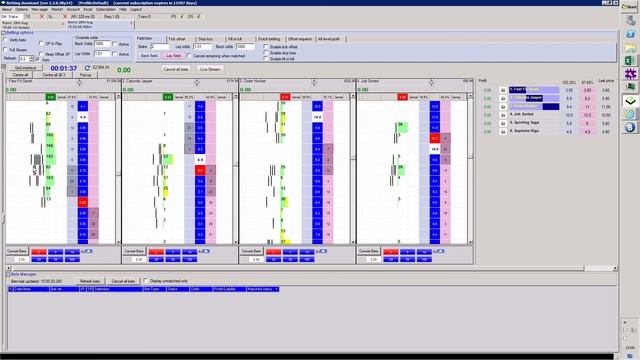
Task: Check Enable fill or kill
Action: point(266,59)
